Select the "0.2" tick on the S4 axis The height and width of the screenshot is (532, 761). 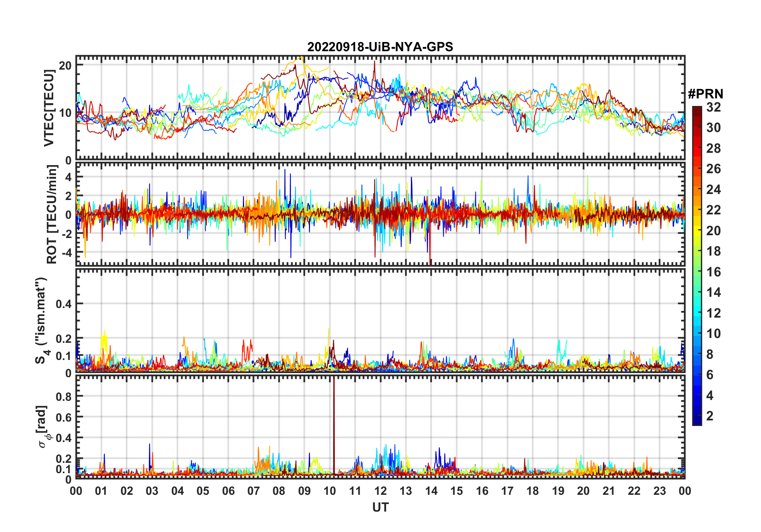coord(64,338)
